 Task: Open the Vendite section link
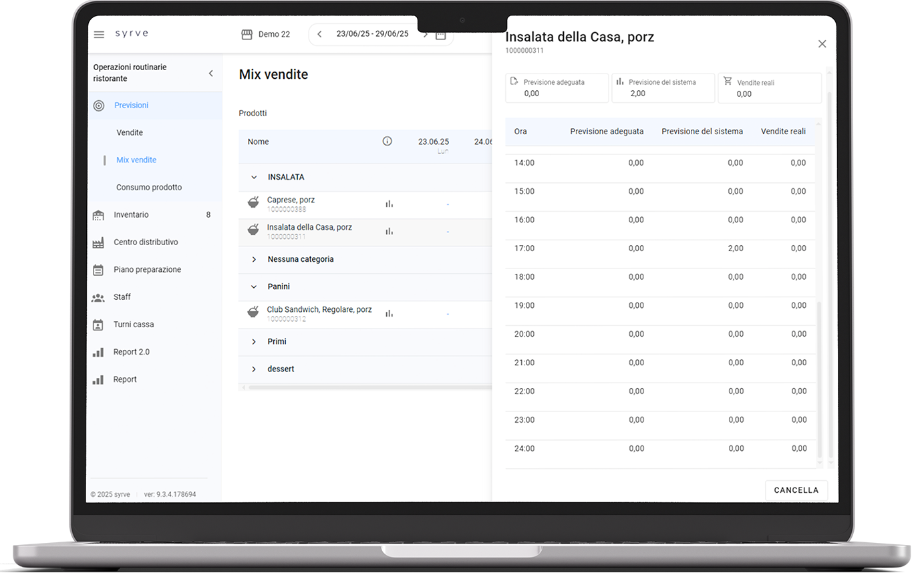pyautogui.click(x=129, y=132)
